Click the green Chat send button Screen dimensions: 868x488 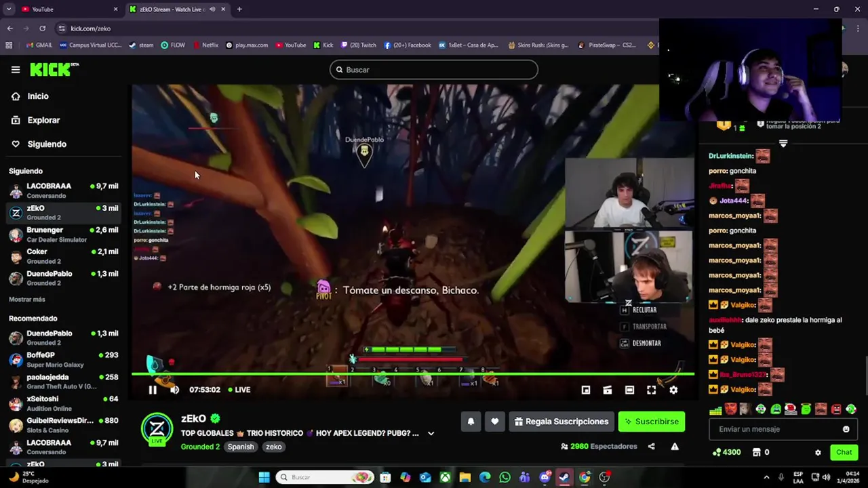844,452
